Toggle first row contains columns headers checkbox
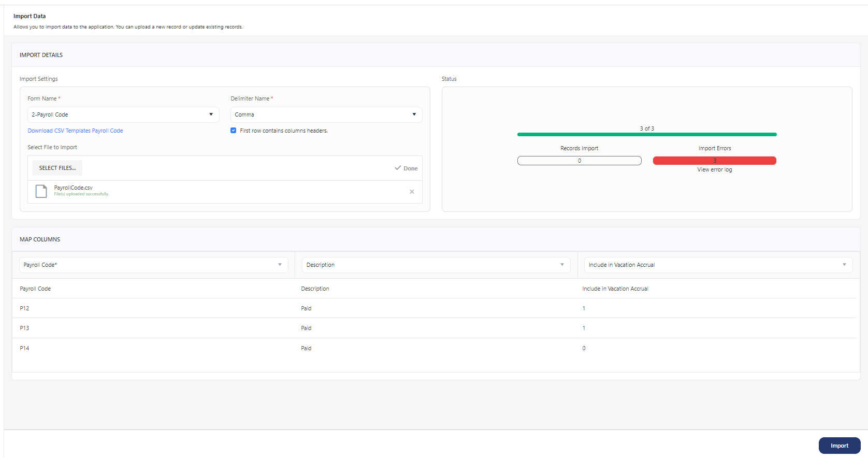 (x=234, y=131)
